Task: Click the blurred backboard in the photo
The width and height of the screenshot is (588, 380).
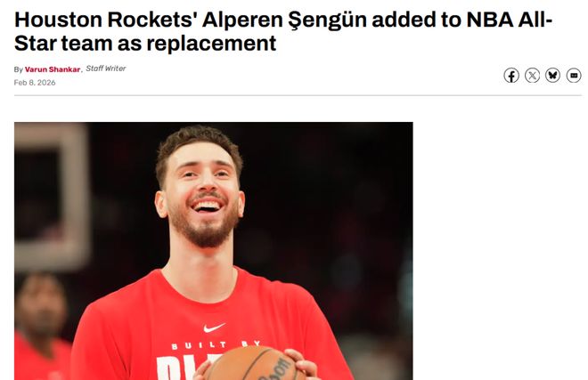Action: click(x=52, y=195)
